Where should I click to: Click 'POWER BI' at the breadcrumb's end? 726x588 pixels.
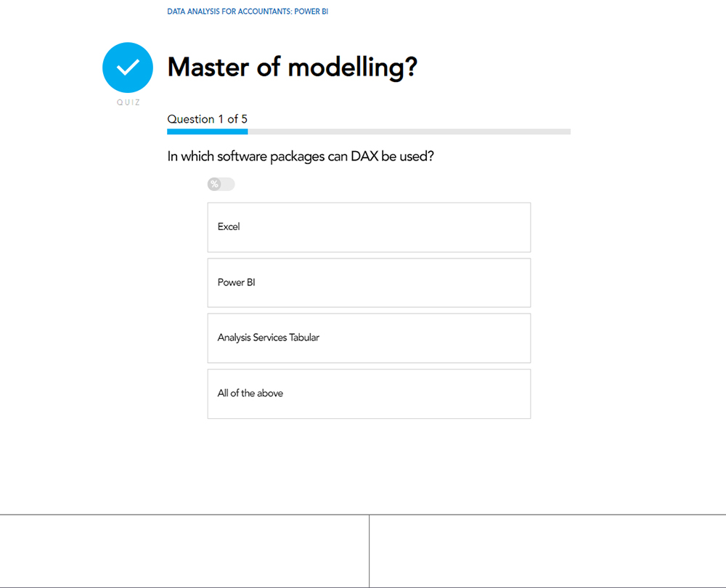pyautogui.click(x=311, y=12)
